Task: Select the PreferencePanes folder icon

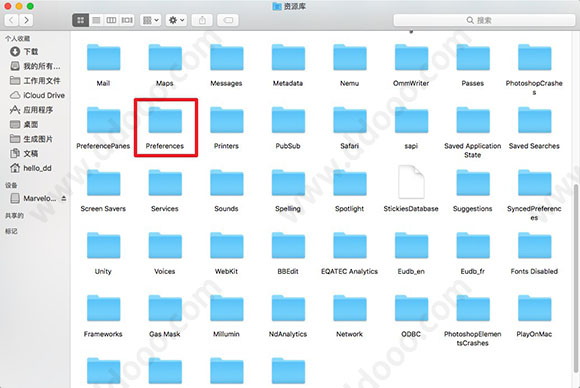Action: point(104,120)
